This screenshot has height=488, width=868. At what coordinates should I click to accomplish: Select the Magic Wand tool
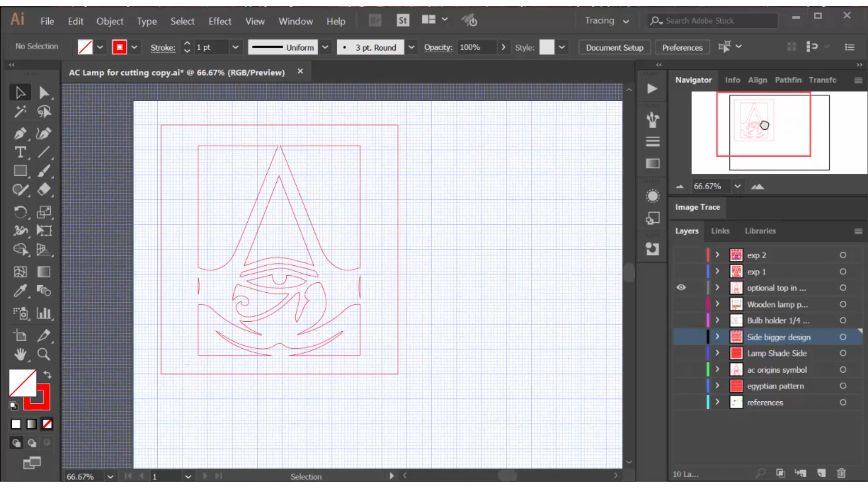point(20,112)
